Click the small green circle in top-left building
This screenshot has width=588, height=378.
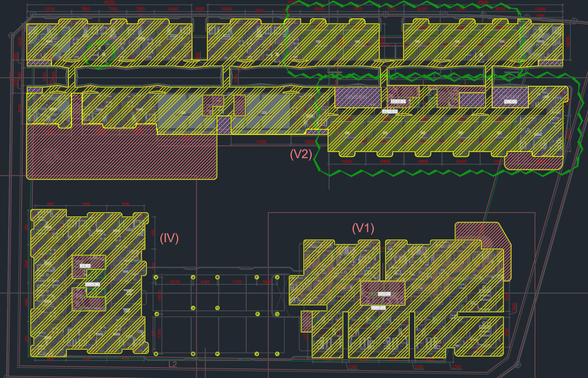[x=98, y=54]
